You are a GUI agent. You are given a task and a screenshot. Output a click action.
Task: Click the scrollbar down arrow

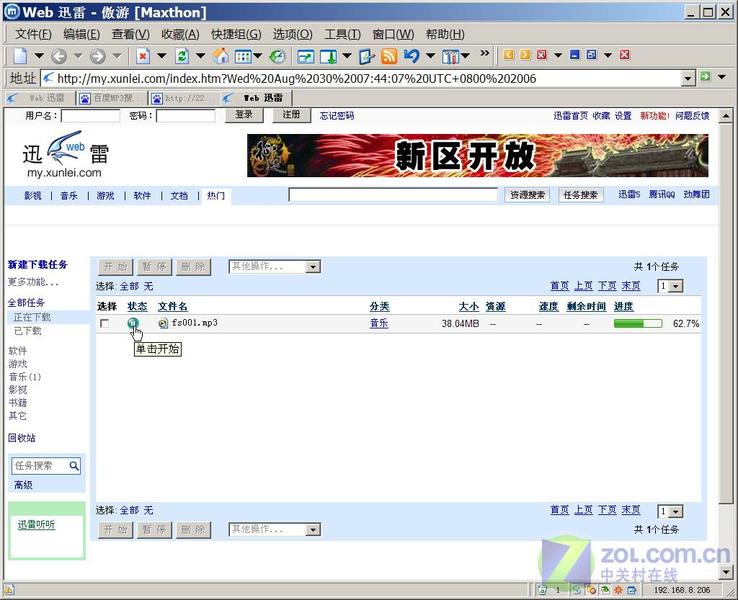pos(725,572)
